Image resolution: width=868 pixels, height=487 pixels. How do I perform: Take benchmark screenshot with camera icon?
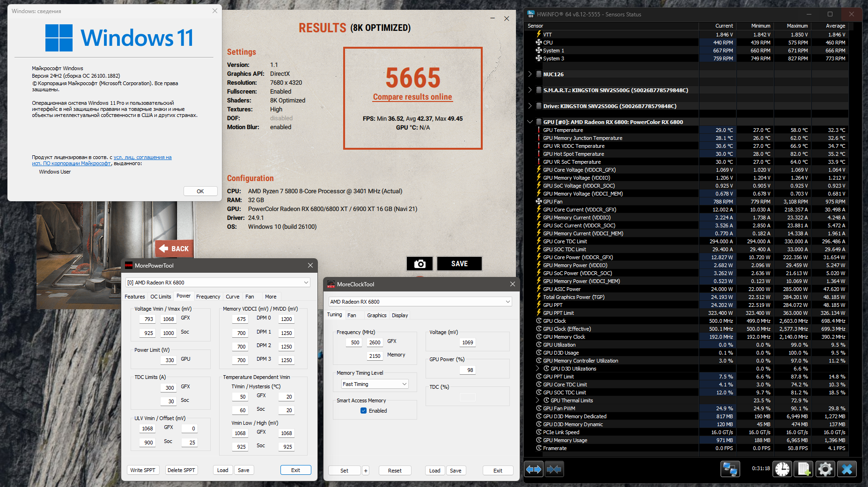[420, 264]
